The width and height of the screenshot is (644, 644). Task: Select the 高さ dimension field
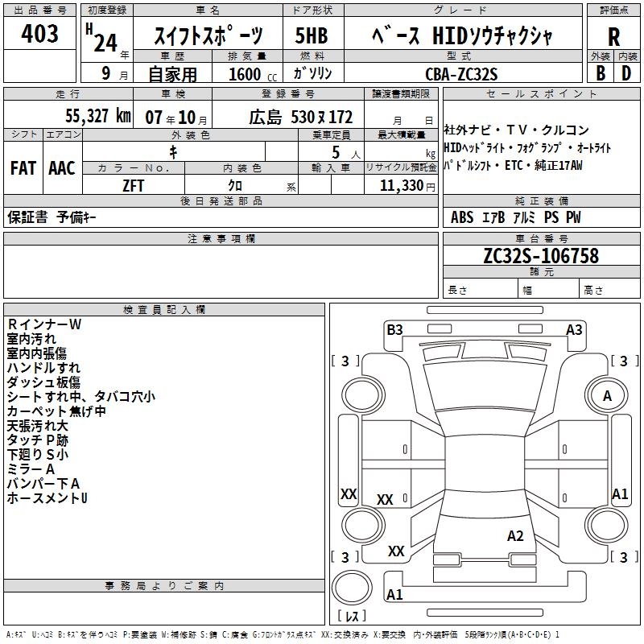coord(609,288)
